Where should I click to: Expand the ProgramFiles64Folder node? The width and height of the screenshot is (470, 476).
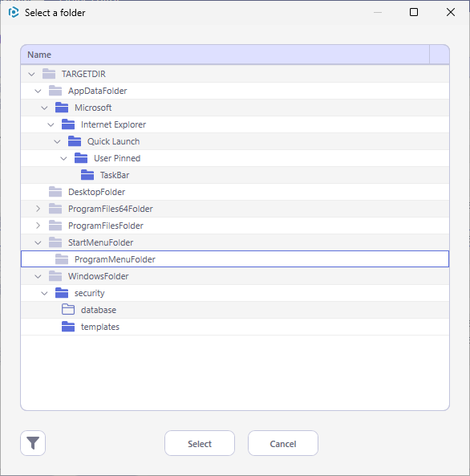tap(38, 209)
